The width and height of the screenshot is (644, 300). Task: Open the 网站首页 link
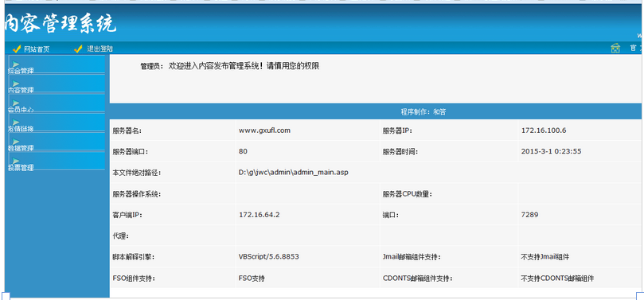tap(37, 49)
